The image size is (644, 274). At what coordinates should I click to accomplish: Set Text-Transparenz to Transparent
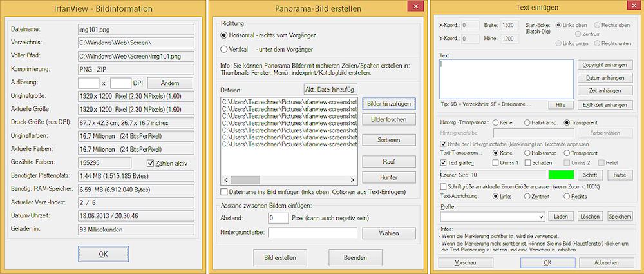(x=567, y=153)
